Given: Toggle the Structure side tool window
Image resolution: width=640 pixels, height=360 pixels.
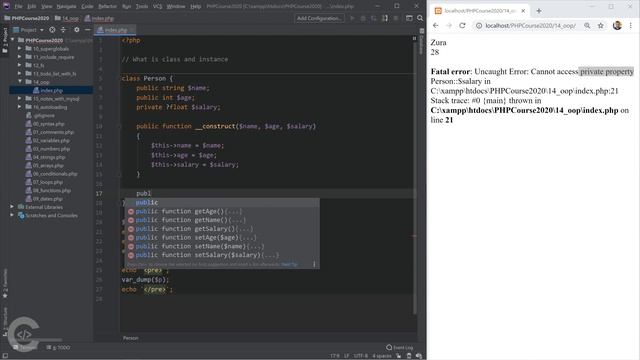Looking at the screenshot, I should [5, 322].
